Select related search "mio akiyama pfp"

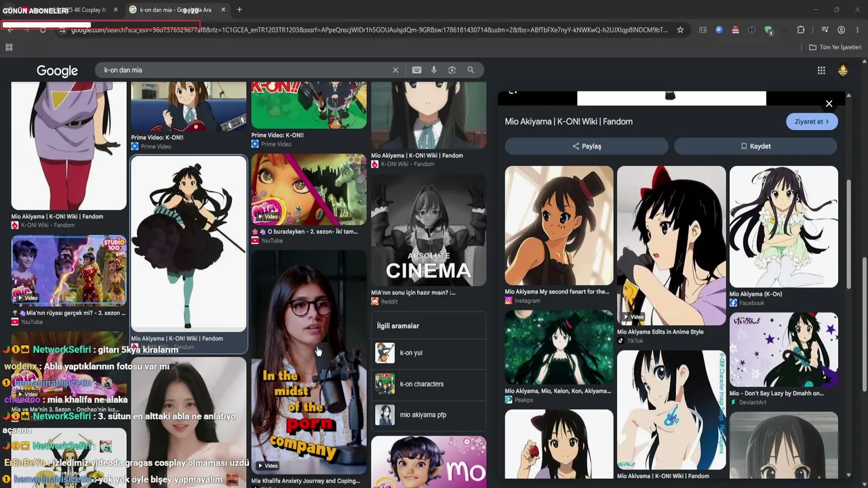tap(430, 415)
